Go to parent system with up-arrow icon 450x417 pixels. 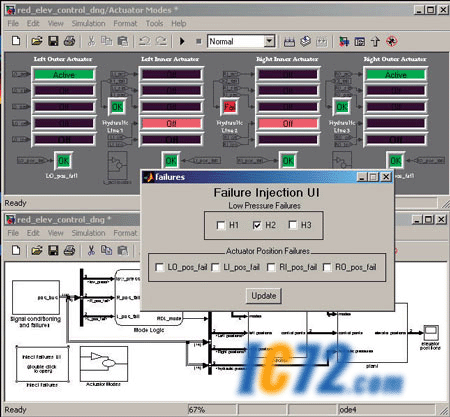pyautogui.click(x=375, y=41)
